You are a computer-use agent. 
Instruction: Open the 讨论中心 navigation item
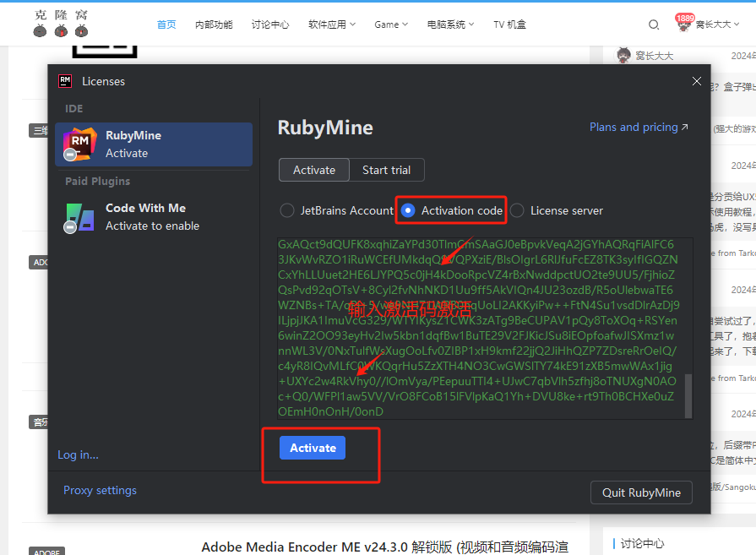[270, 24]
